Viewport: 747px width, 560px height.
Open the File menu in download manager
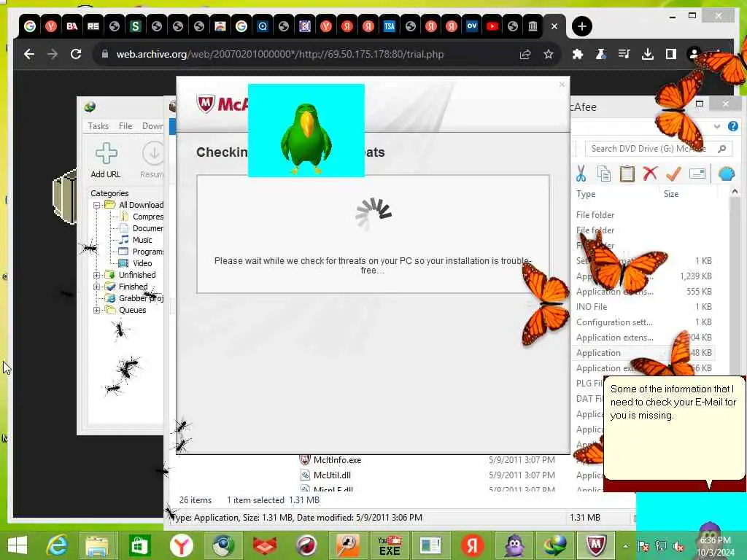(125, 126)
